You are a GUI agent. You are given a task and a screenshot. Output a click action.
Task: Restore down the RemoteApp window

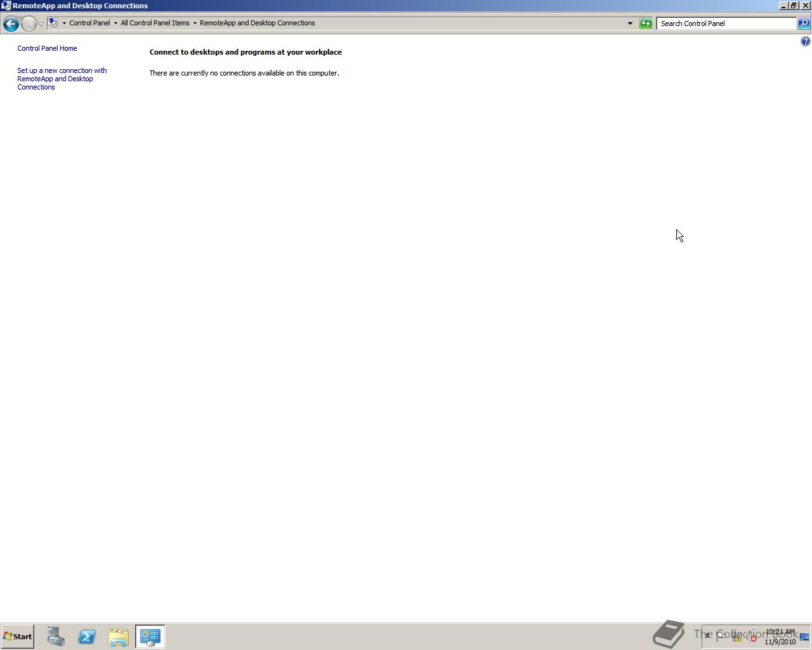pyautogui.click(x=794, y=6)
